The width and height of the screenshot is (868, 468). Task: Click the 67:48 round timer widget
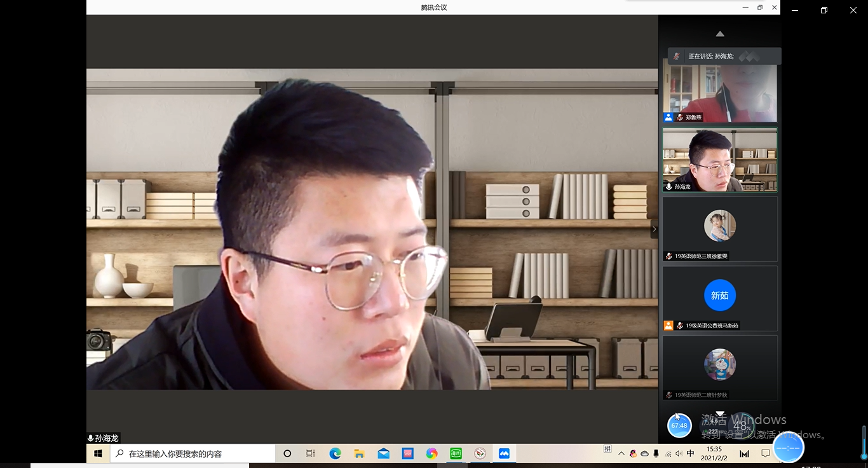(x=679, y=425)
